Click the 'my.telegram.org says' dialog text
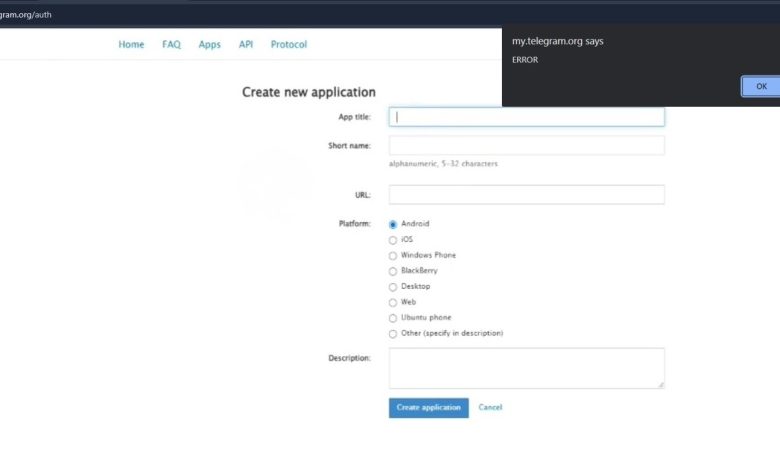The width and height of the screenshot is (780, 470). click(557, 41)
